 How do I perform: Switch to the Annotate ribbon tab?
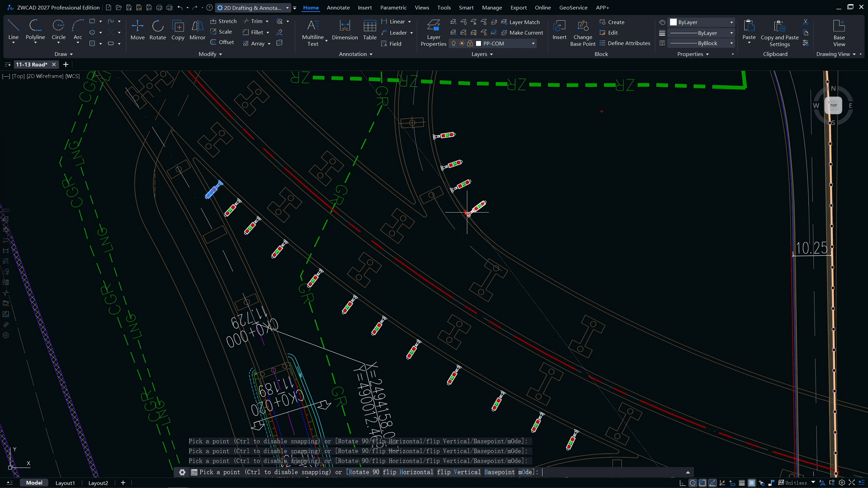coord(338,8)
